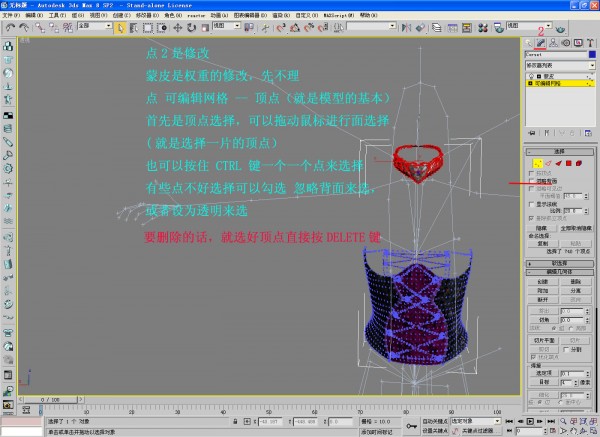Collapse the Edit Geometry rollout header
The height and width of the screenshot is (437, 600).
click(558, 271)
